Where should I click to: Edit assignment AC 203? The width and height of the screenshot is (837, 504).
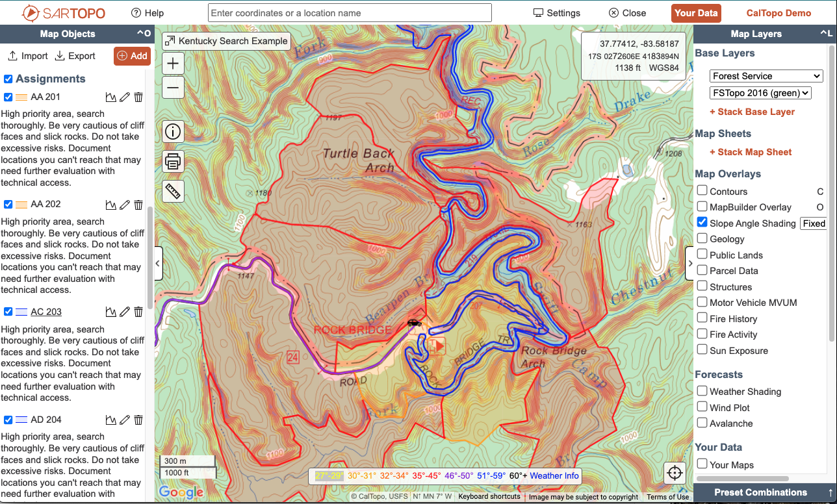tap(125, 312)
